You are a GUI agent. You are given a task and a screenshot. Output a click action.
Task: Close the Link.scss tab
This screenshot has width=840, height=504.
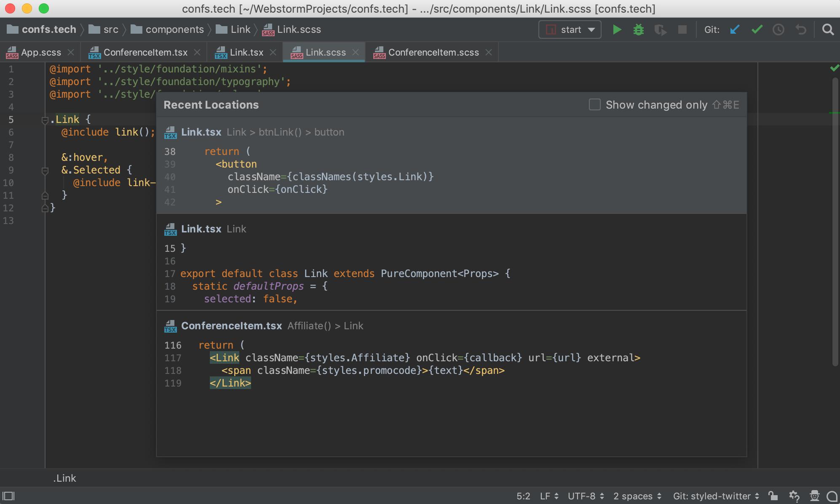pyautogui.click(x=356, y=52)
